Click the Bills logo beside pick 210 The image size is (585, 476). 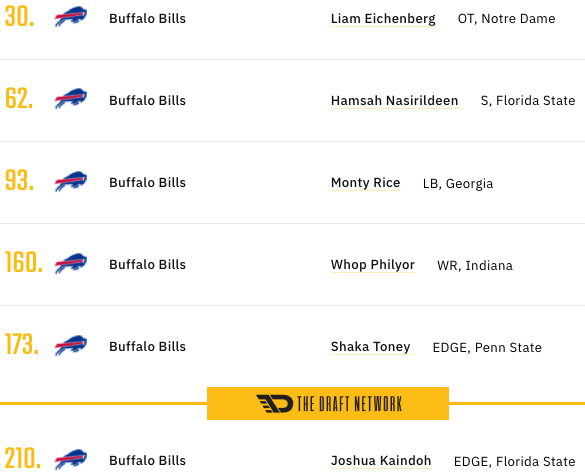tap(71, 460)
